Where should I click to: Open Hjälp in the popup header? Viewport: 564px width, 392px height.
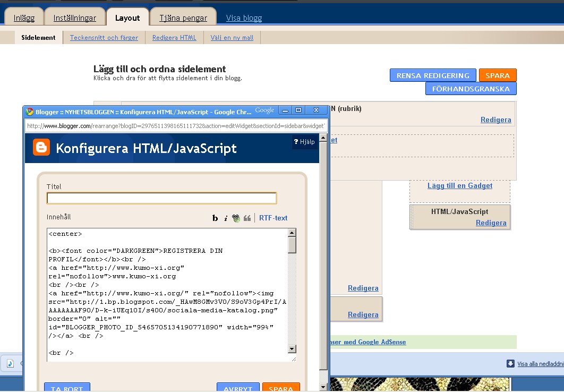pos(304,142)
